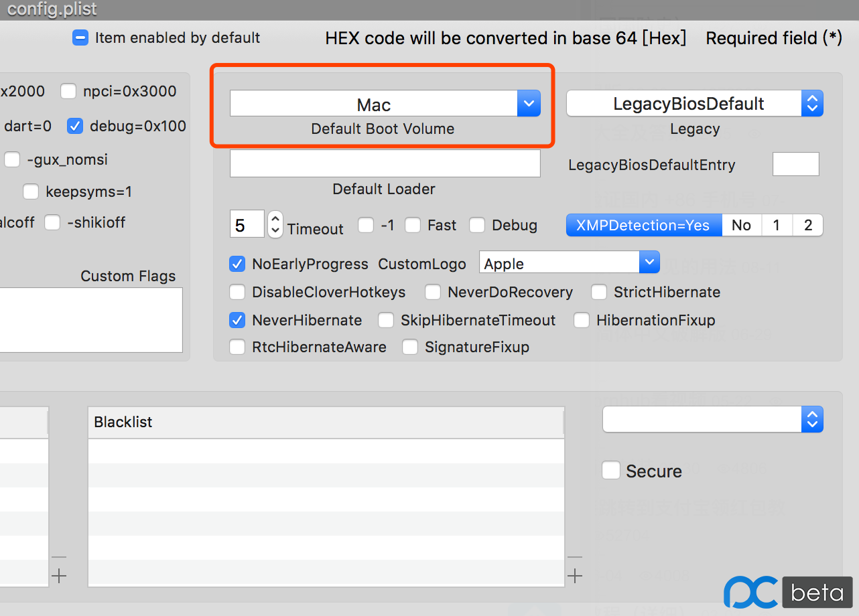
Task: Enable the -gux_nomsi checkbox
Action: pos(12,159)
